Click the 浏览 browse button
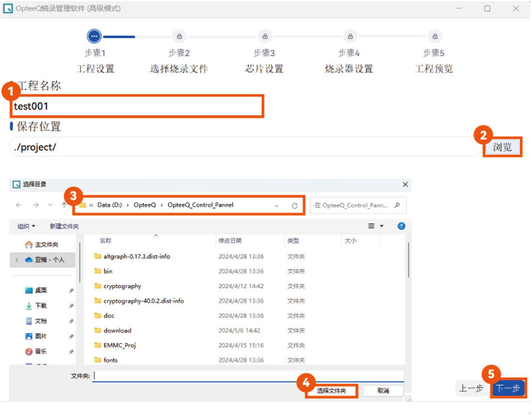The height and width of the screenshot is (415, 532). [x=502, y=147]
